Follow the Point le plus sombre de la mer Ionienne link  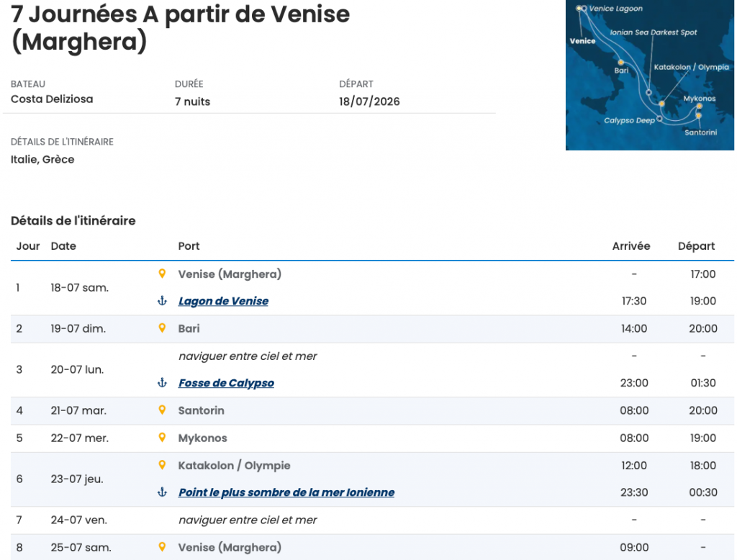286,492
